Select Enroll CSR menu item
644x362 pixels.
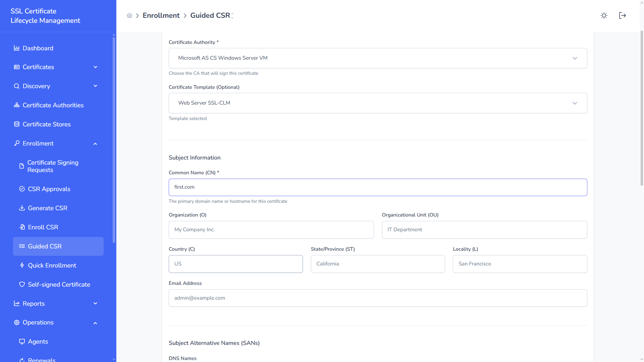[43, 227]
